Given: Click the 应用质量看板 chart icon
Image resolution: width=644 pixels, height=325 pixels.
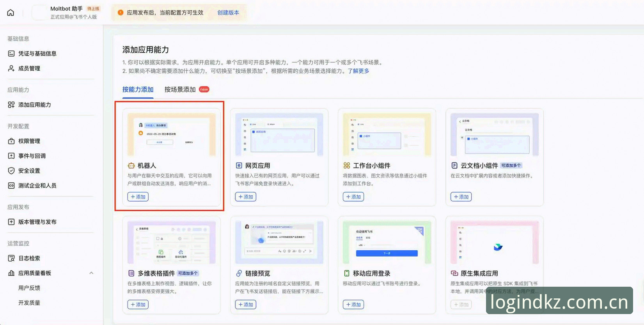Looking at the screenshot, I should pyautogui.click(x=11, y=273).
